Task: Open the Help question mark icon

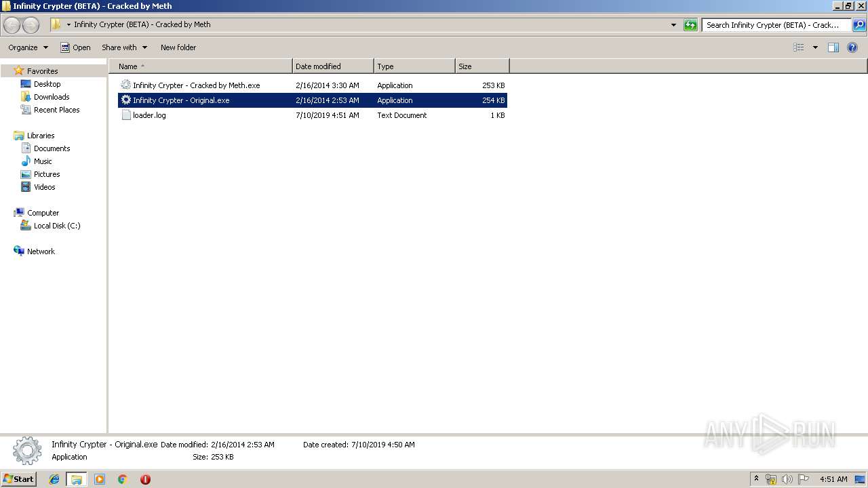Action: (852, 47)
